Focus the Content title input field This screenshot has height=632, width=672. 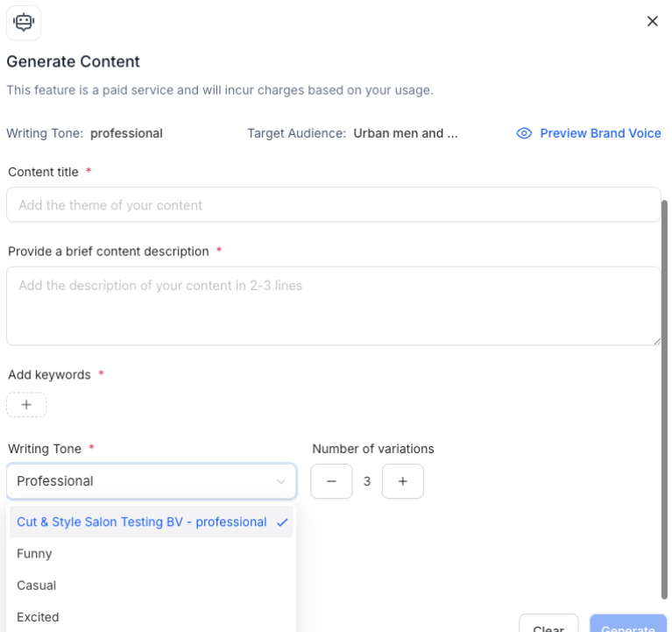tap(333, 205)
